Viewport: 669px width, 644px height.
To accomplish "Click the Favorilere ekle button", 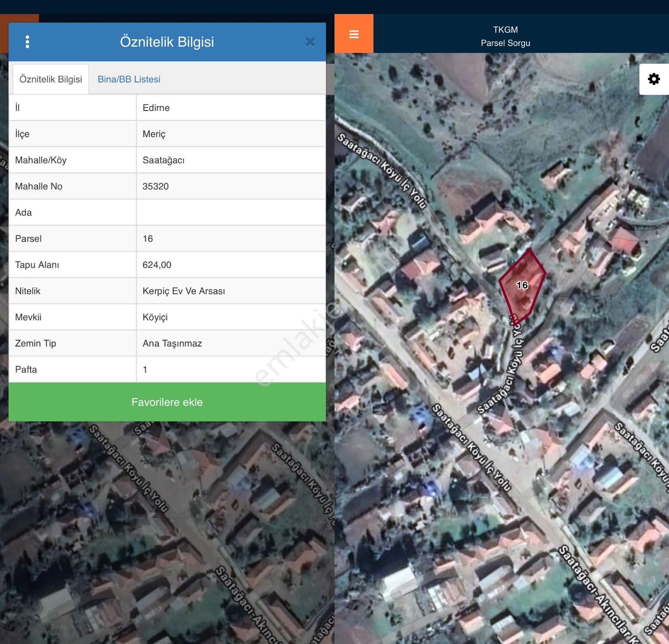I will tap(167, 402).
